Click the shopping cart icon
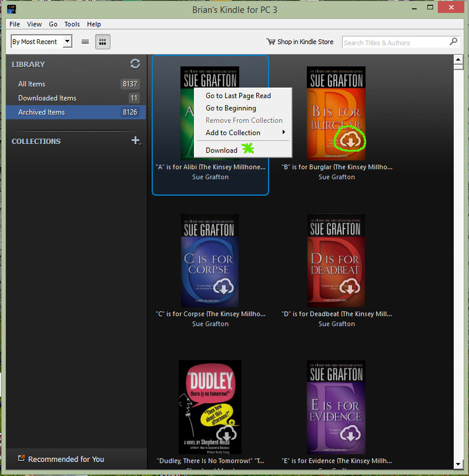This screenshot has width=469, height=476. tap(271, 42)
